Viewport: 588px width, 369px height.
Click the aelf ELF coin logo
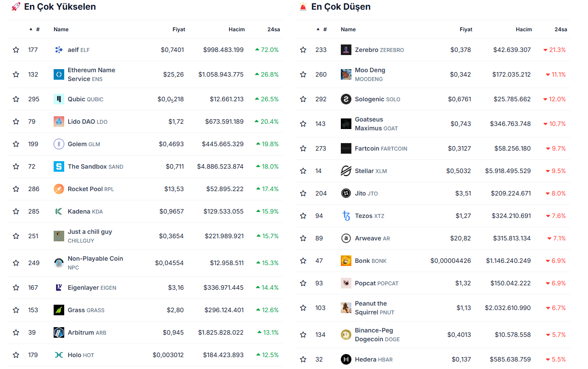59,50
